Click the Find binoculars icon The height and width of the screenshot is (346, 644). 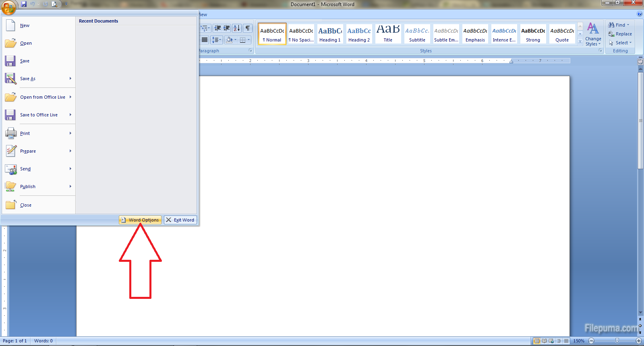pos(611,25)
